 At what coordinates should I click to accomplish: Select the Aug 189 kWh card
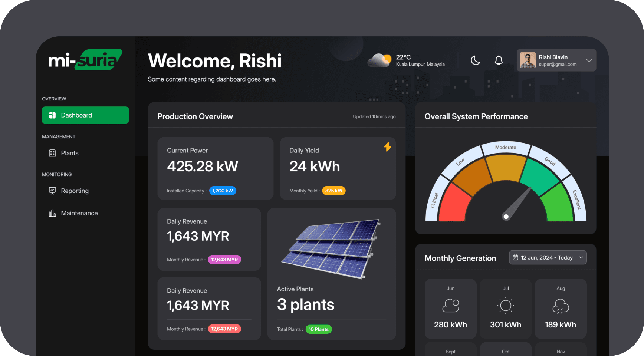point(561,309)
